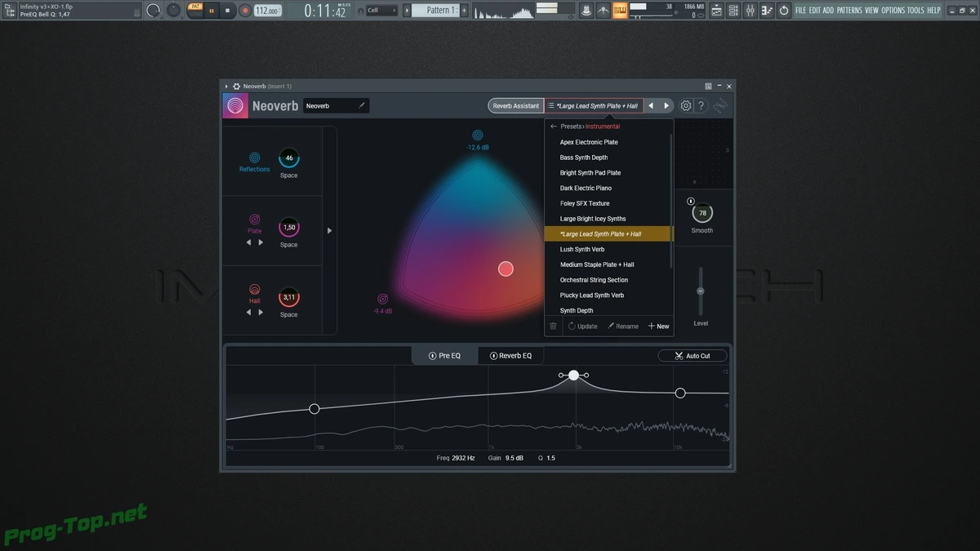Click the highlighted orange toolbar icon
Viewport: 980px width, 551px height.
620,11
